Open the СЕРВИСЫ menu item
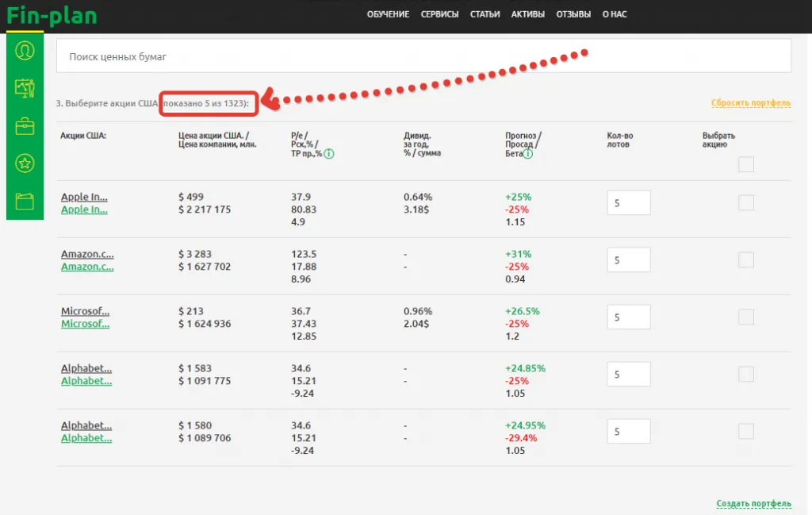Screen dimensions: 812x515 click(x=439, y=14)
